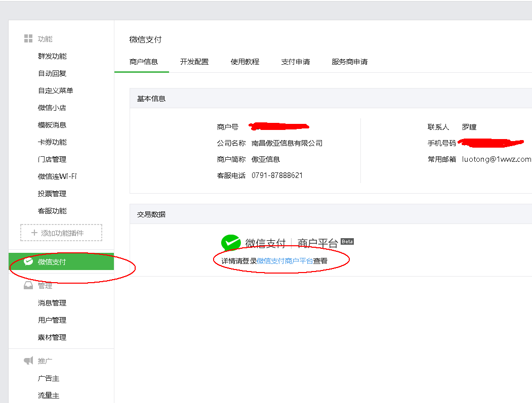Open 广告主 under 推广
532x403 pixels.
[x=49, y=378]
